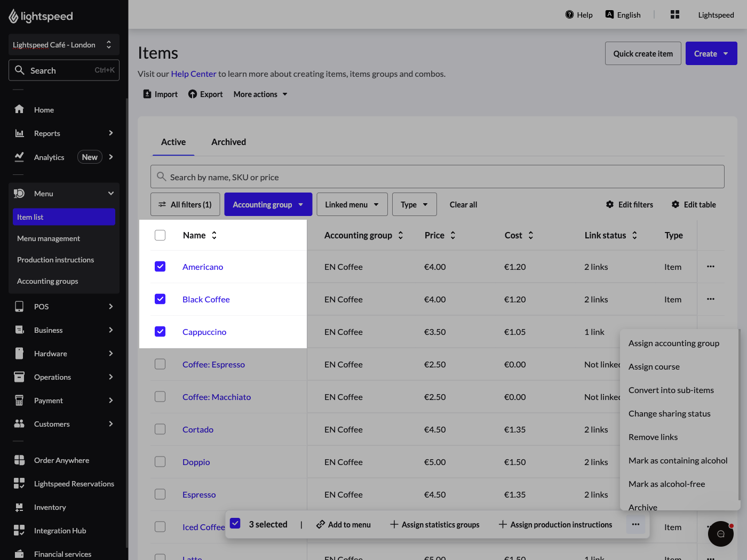Expand the Reports section in the sidebar
Screen dimensions: 747x560
click(x=64, y=133)
